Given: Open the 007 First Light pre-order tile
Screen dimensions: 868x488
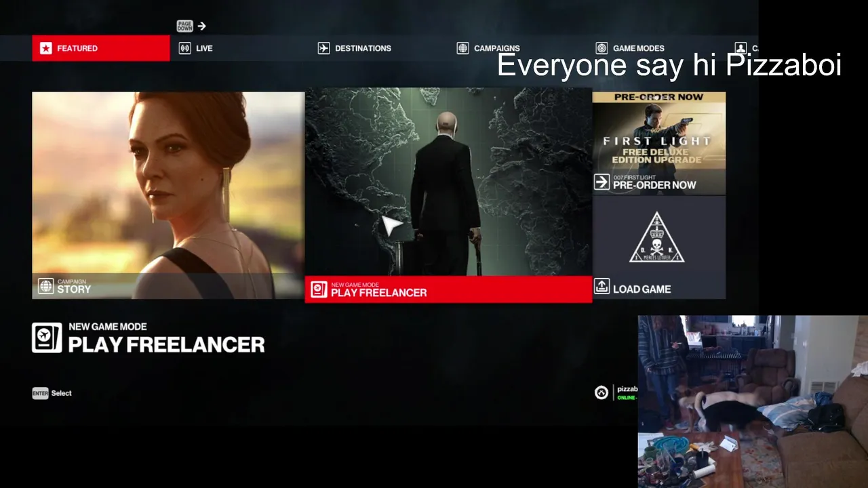Looking at the screenshot, I should click(x=659, y=144).
